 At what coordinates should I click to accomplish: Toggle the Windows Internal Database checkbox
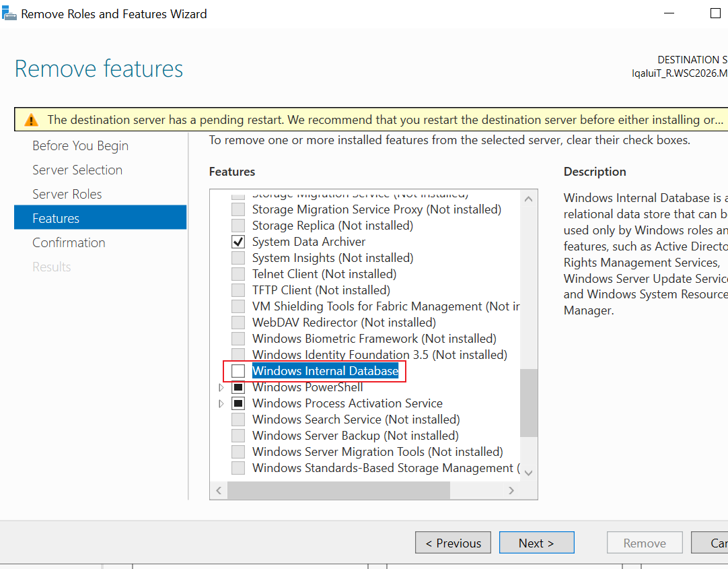[x=238, y=370]
